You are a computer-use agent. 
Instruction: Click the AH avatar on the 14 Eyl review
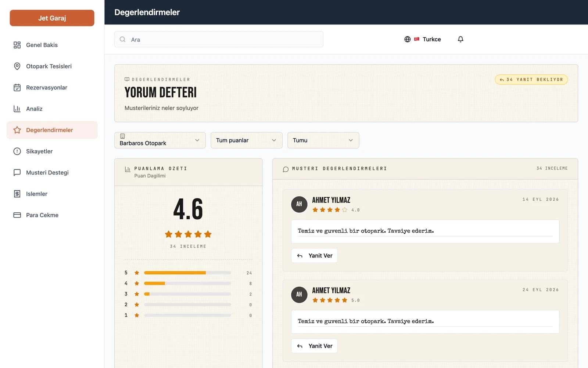coord(299,204)
